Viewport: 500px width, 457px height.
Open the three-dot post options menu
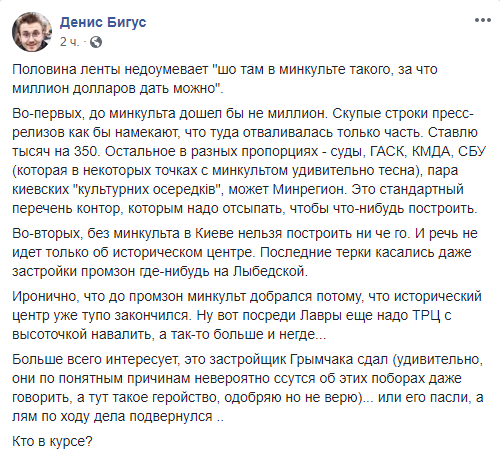pyautogui.click(x=483, y=20)
